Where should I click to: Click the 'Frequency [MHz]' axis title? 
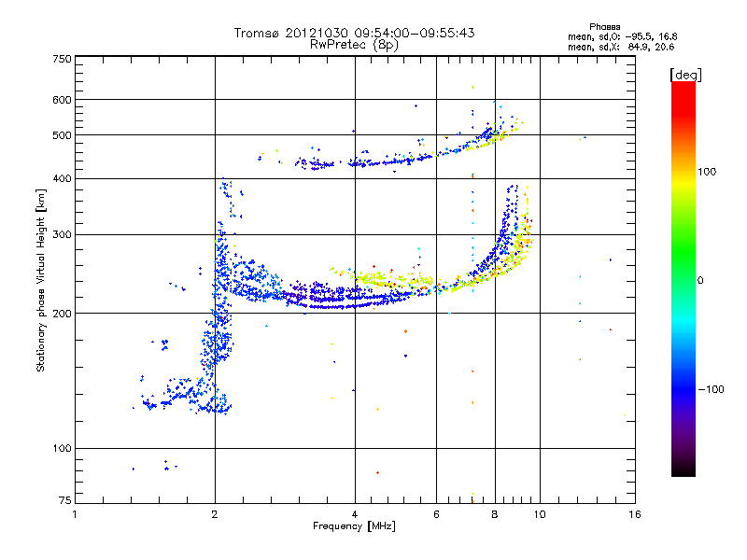point(354,526)
